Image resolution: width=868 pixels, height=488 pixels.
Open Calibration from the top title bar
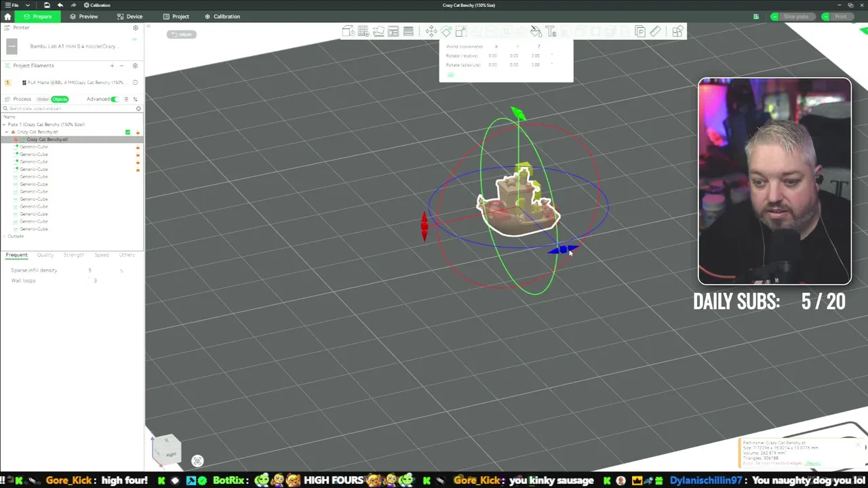point(97,5)
